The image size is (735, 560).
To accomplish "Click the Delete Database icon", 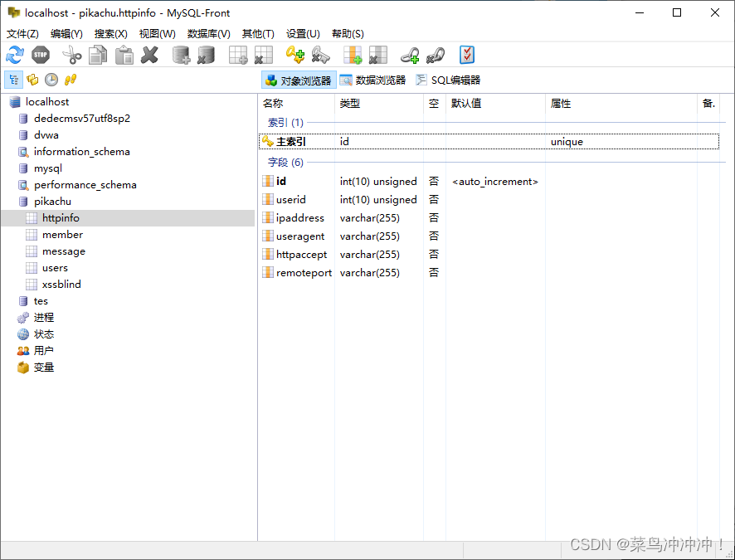I will pyautogui.click(x=206, y=55).
